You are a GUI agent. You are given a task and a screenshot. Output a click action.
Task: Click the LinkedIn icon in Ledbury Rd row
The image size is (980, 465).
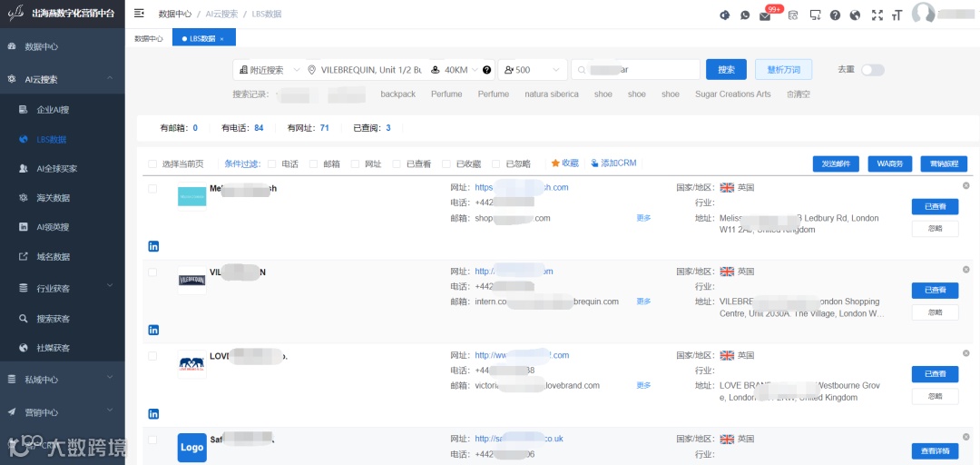pyautogui.click(x=153, y=247)
